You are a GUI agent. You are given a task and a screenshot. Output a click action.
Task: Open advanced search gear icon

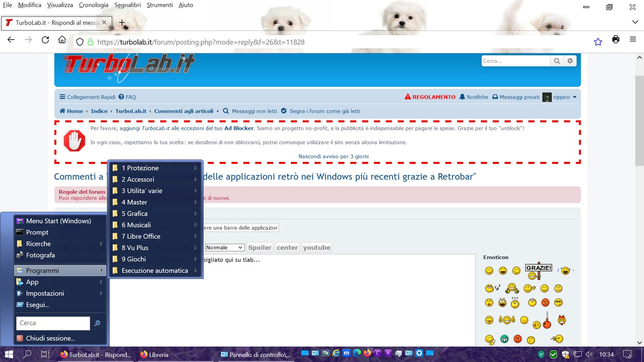tap(570, 61)
